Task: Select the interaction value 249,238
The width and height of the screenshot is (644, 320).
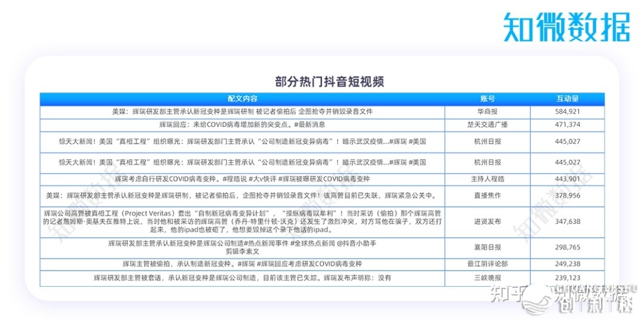Action: (567, 264)
